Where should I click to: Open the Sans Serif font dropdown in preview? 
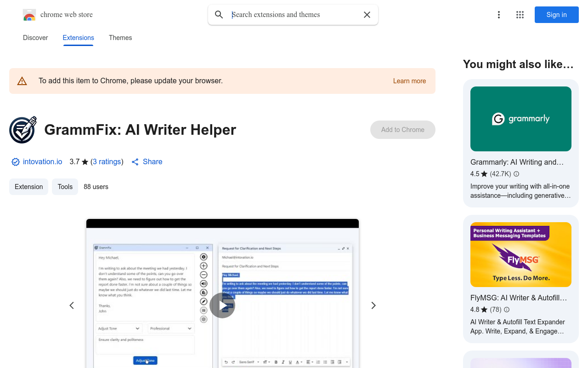249,362
